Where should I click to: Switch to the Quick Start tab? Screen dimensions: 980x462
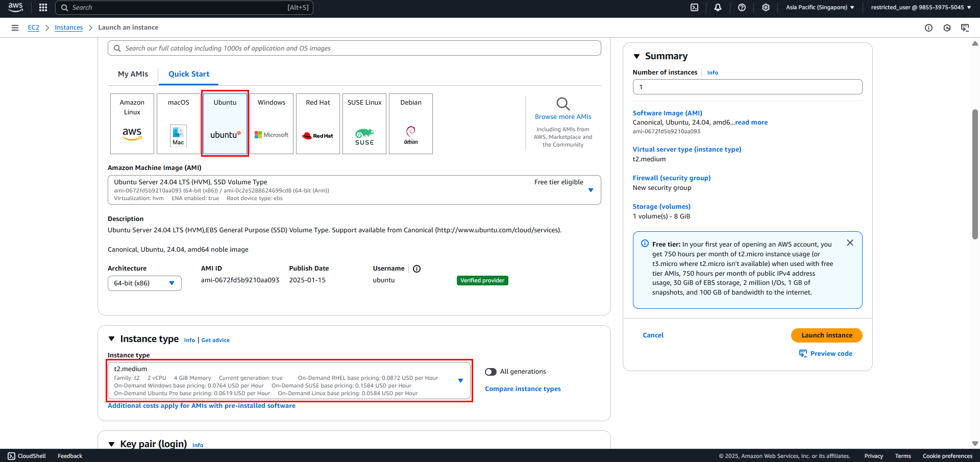[189, 74]
